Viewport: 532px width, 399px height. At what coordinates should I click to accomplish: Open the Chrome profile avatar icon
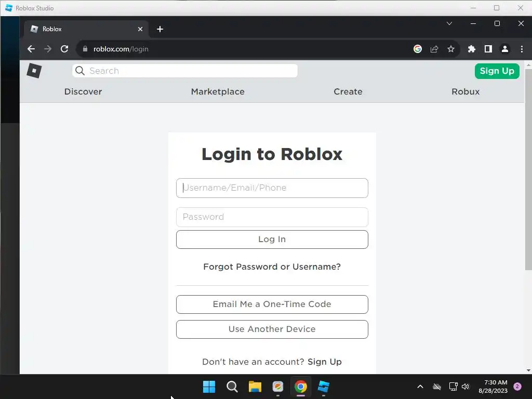(x=504, y=49)
